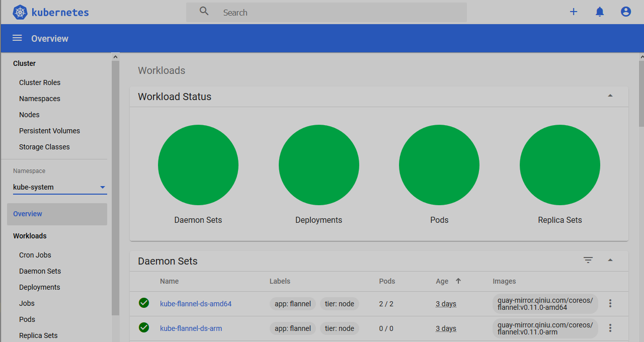
Task: Click the 0 / 0 pods value
Action: click(386, 328)
